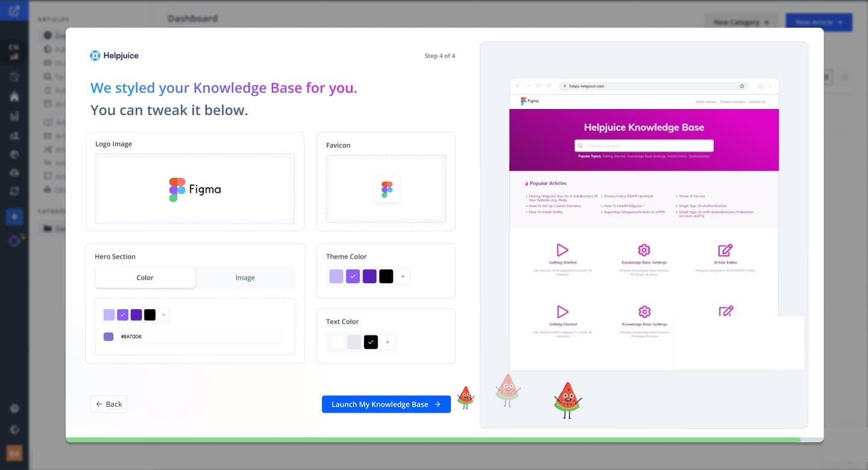Click first Getting Started play icon in preview
The height and width of the screenshot is (470, 868).
point(562,250)
